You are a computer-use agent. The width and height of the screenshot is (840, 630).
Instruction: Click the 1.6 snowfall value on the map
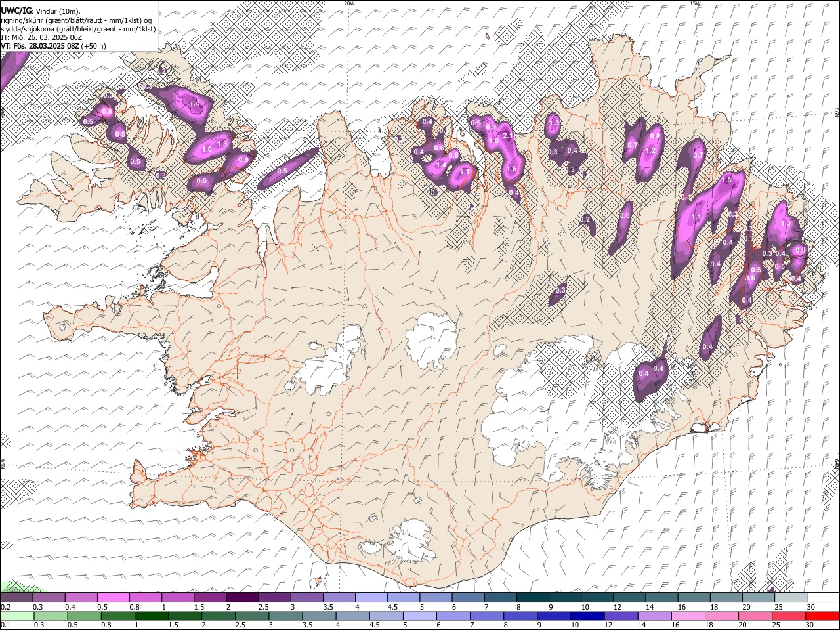[512, 169]
